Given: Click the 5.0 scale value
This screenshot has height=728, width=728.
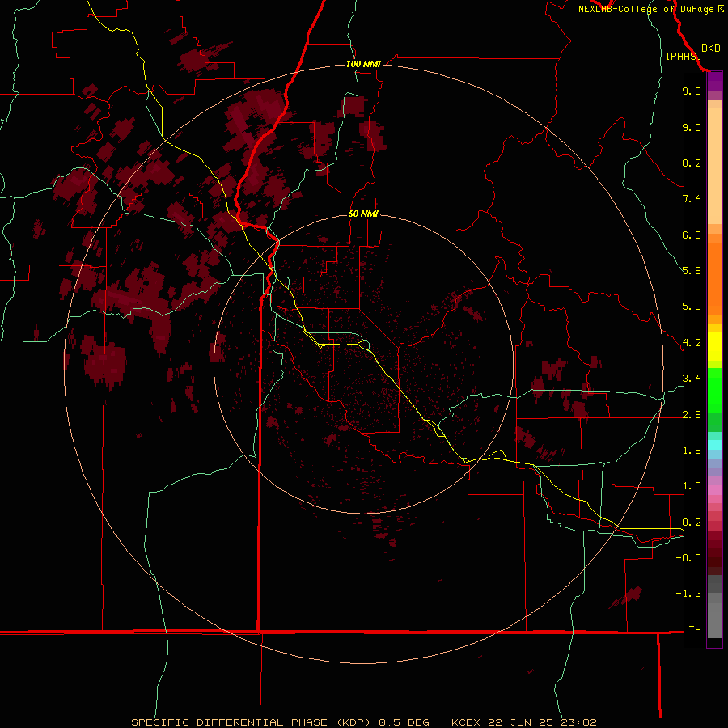Looking at the screenshot, I should tap(692, 307).
